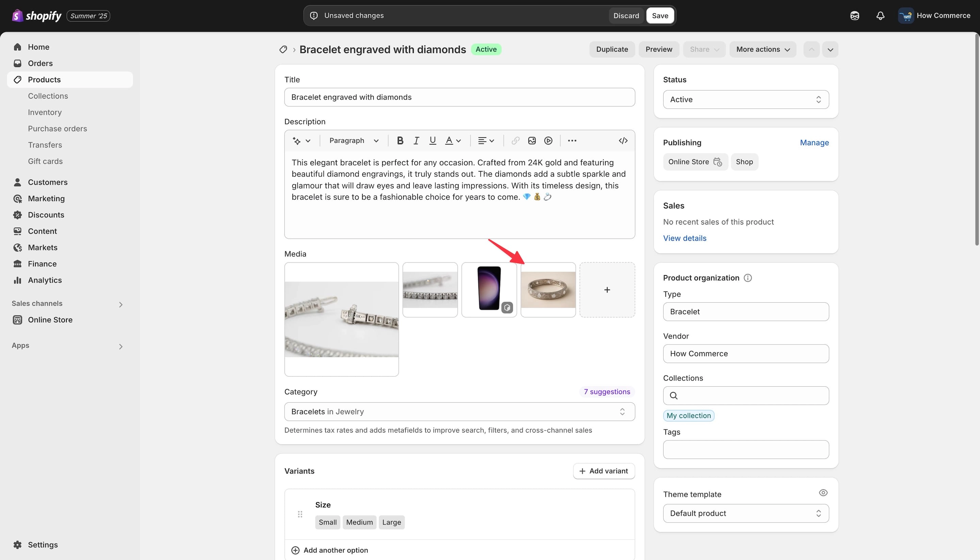The image size is (980, 560).
Task: Save the unsaved changes
Action: pyautogui.click(x=660, y=16)
